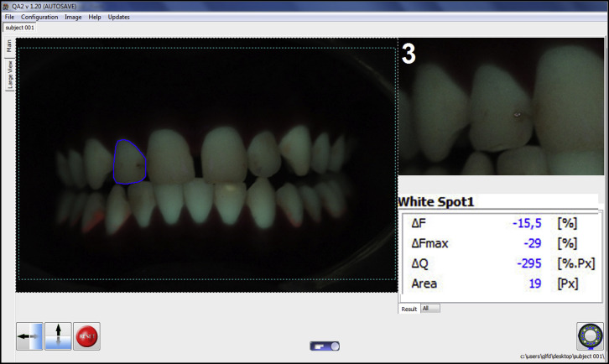Open the Image menu
Image resolution: width=609 pixels, height=364 pixels.
click(x=73, y=17)
